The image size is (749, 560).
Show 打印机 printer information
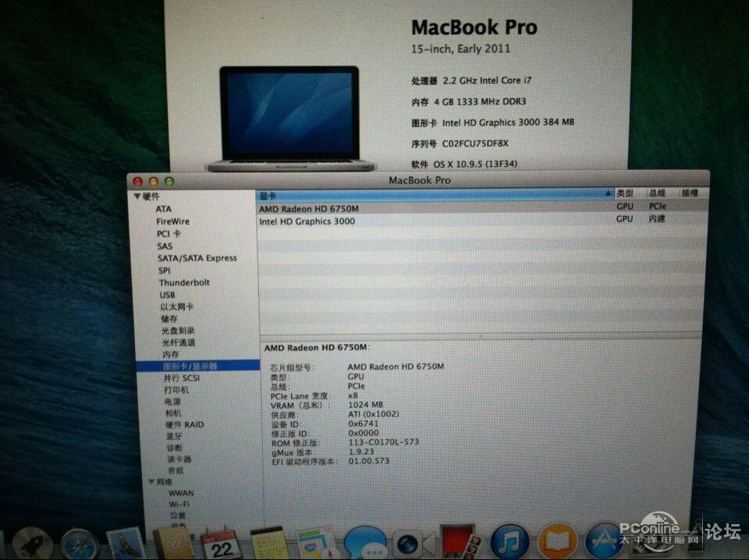[x=176, y=389]
